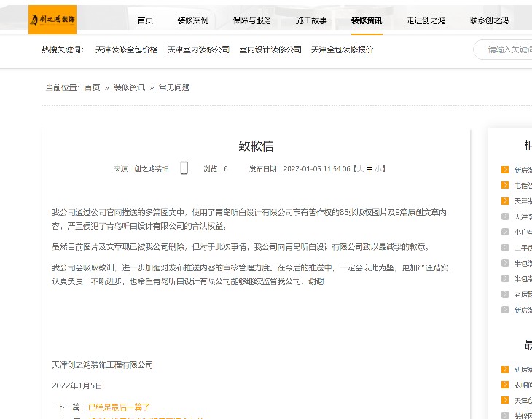Click the gray arrow beside the 二手房 sidebar item
The image size is (532, 419).
(505, 247)
